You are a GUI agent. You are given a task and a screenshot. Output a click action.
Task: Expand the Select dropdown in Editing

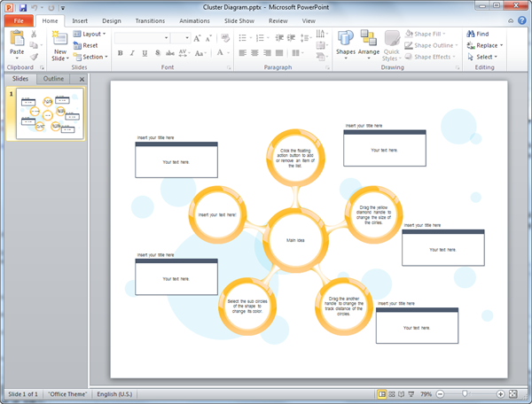click(x=486, y=57)
